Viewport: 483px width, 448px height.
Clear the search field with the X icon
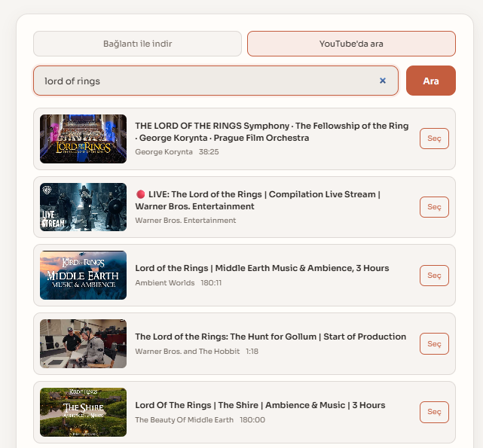pos(383,81)
